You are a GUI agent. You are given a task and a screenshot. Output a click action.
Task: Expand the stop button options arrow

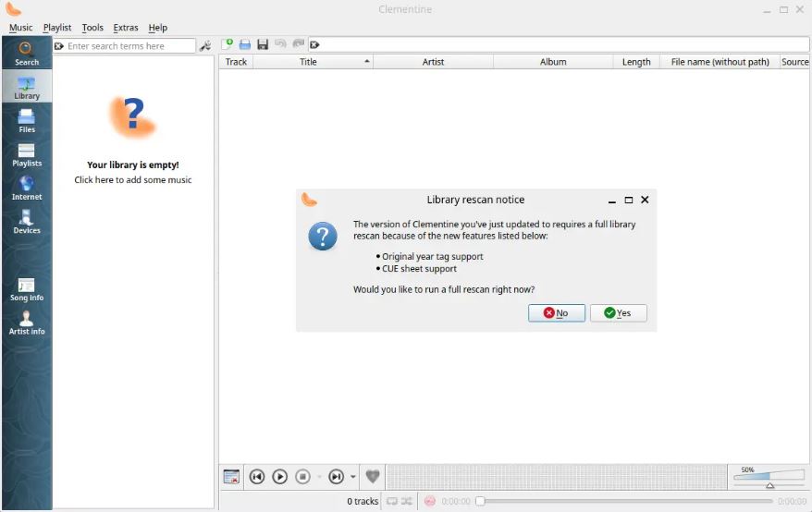click(x=319, y=477)
